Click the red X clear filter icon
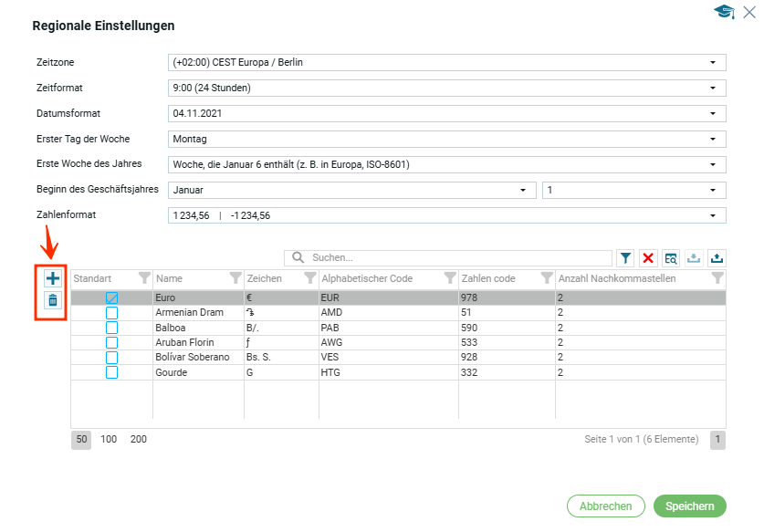Image resolution: width=764 pixels, height=532 pixels. 648,258
